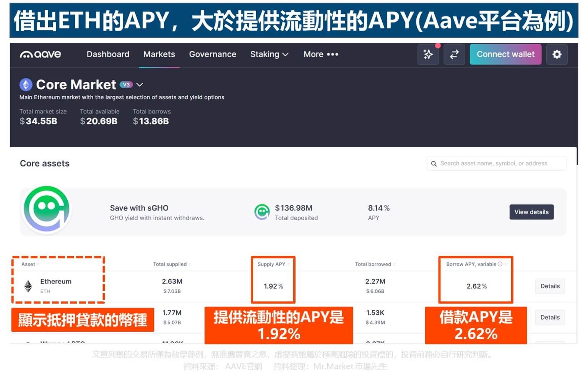The width and height of the screenshot is (588, 376).
Task: Click the swap arrows icon button
Action: tap(454, 54)
